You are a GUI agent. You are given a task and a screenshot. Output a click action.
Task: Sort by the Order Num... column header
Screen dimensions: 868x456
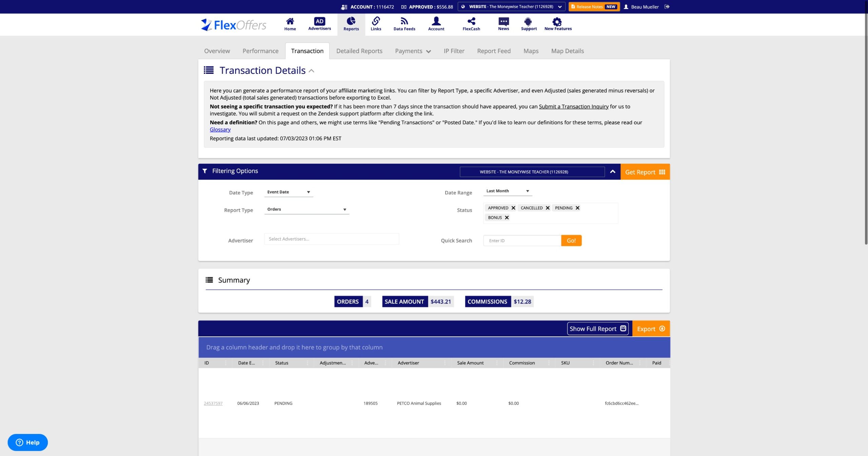click(619, 363)
